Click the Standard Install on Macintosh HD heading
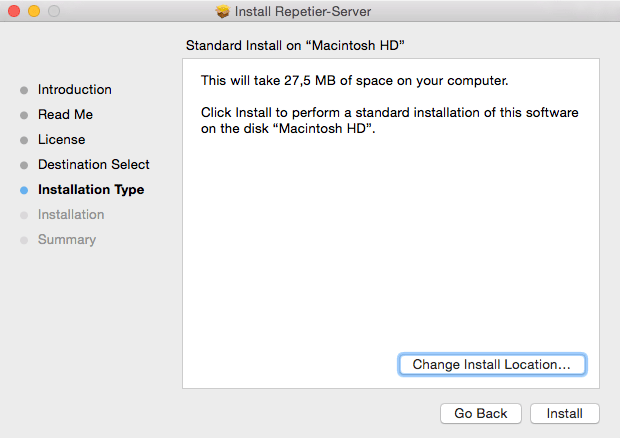The height and width of the screenshot is (438, 620). [300, 46]
